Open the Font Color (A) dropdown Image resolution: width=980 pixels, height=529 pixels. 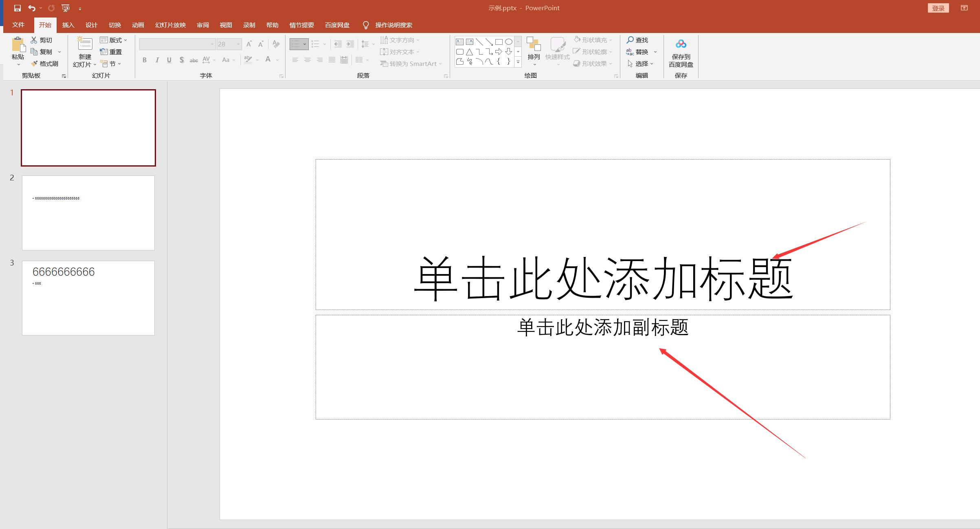click(277, 60)
